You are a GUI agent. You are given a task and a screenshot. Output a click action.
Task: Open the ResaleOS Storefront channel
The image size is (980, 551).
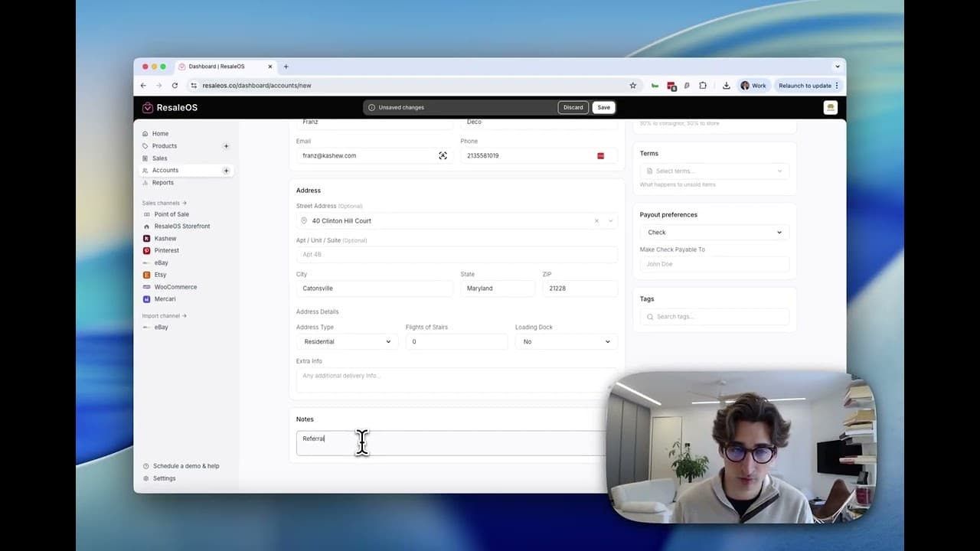click(181, 226)
